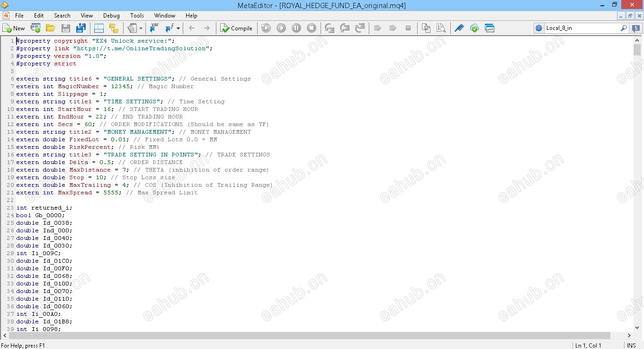
Task: Open the trading terminal chart icon
Action: pos(489,28)
